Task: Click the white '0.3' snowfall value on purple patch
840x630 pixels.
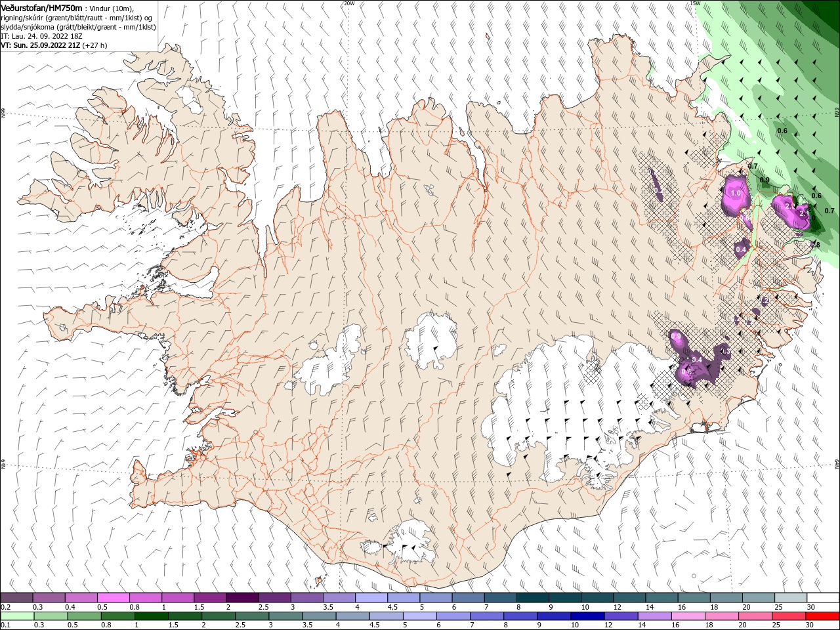Action: [726, 352]
